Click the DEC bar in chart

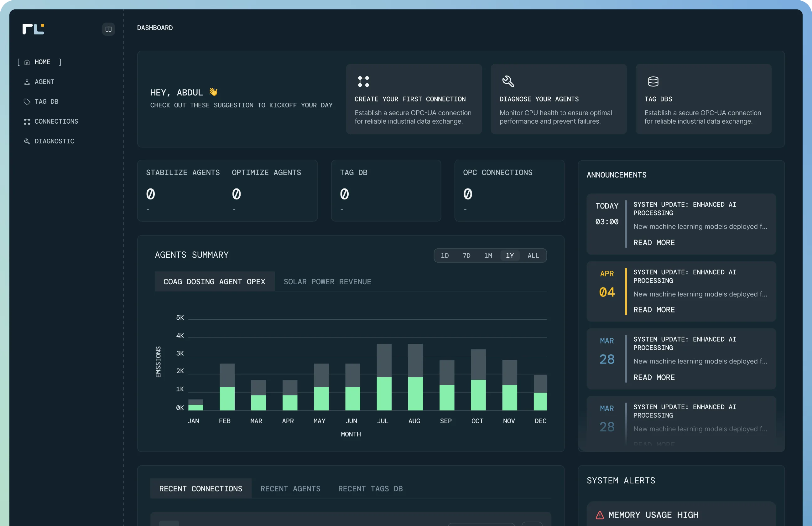pos(540,393)
